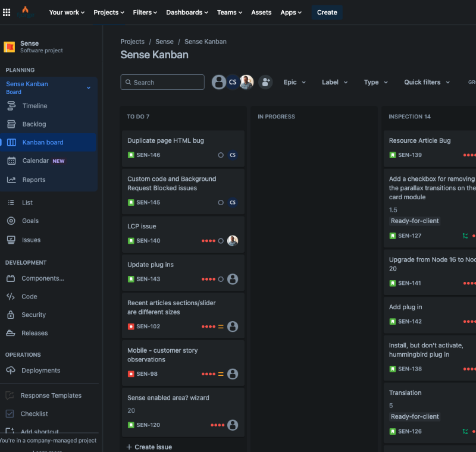Open the Epic filter dropdown
The height and width of the screenshot is (452, 476).
[295, 82]
